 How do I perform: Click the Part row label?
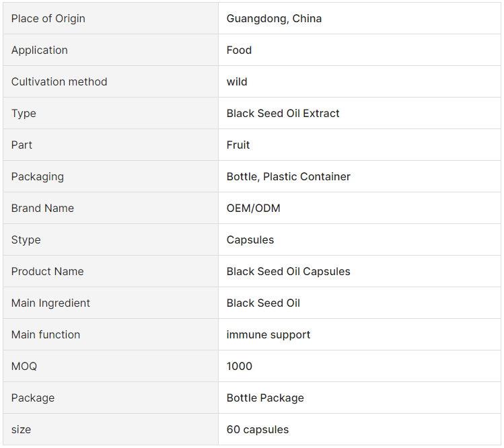pyautogui.click(x=22, y=145)
